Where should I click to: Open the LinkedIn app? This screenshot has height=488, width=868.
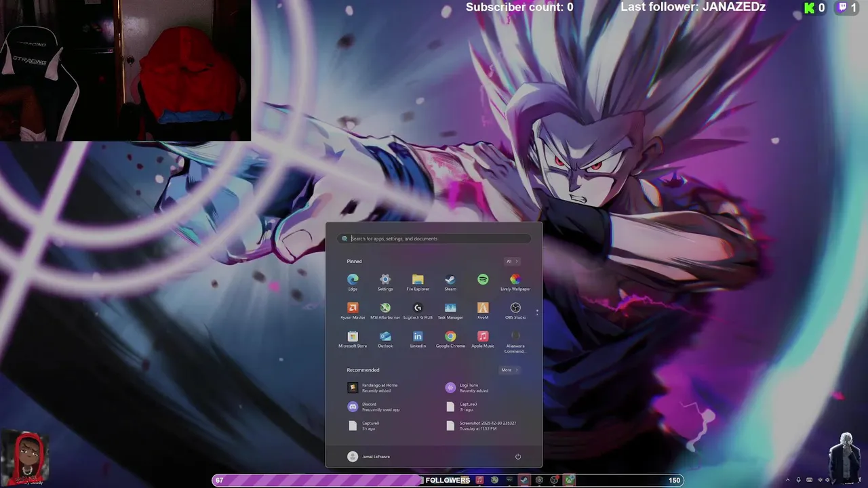click(418, 339)
